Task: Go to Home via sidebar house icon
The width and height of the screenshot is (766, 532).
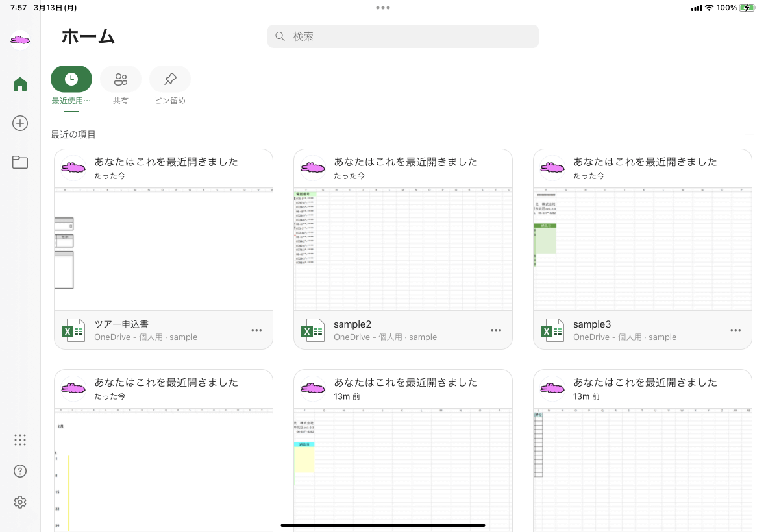Action: click(x=20, y=84)
